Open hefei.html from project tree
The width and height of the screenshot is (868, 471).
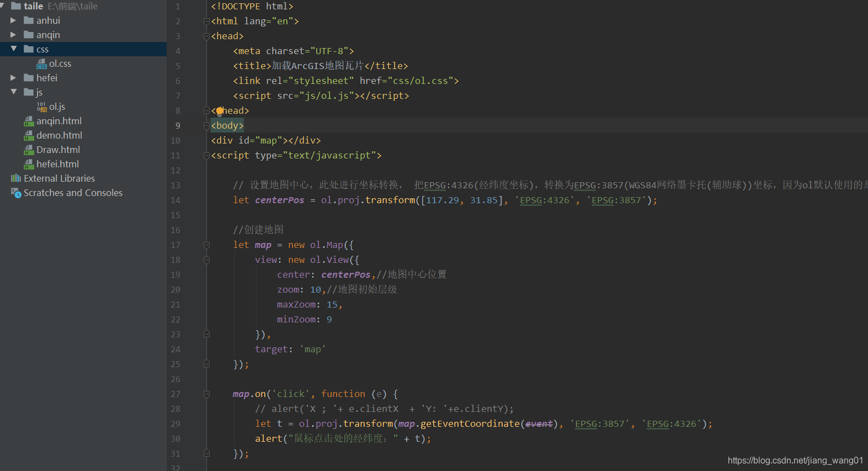coord(57,164)
